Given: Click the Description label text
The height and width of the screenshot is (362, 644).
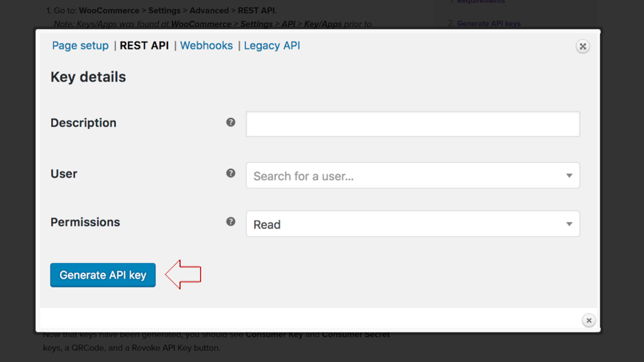Looking at the screenshot, I should pos(83,123).
